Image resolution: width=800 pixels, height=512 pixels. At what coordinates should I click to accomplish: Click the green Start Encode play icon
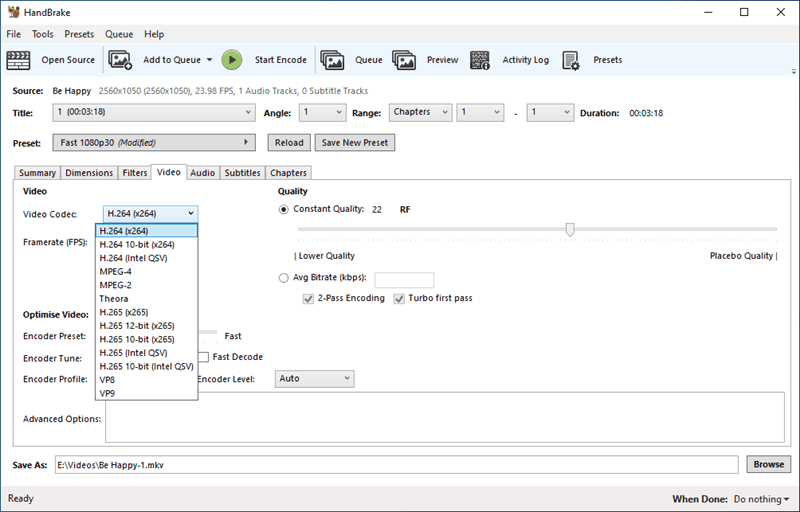[x=232, y=60]
